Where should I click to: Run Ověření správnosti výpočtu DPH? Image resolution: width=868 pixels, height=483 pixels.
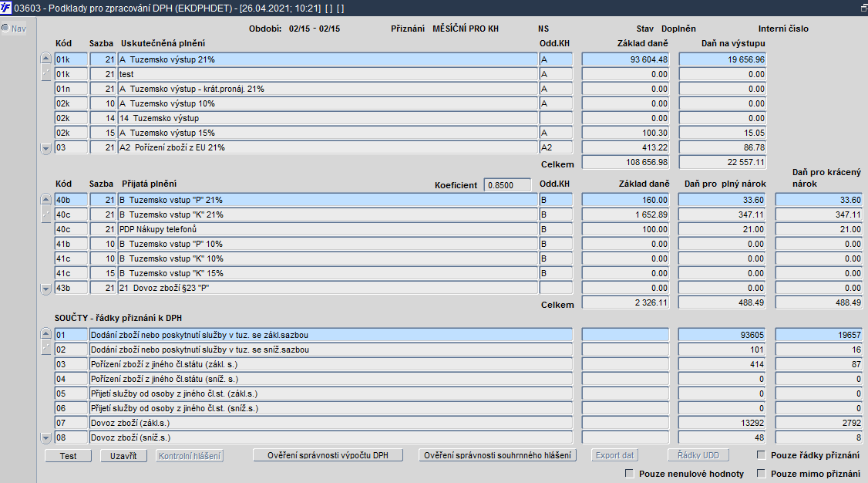pyautogui.click(x=328, y=455)
